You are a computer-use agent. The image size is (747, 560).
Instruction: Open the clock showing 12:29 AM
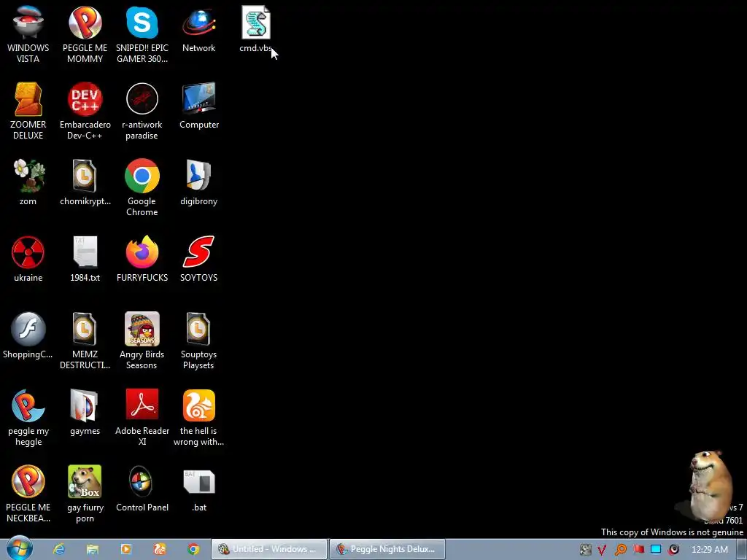coord(709,550)
